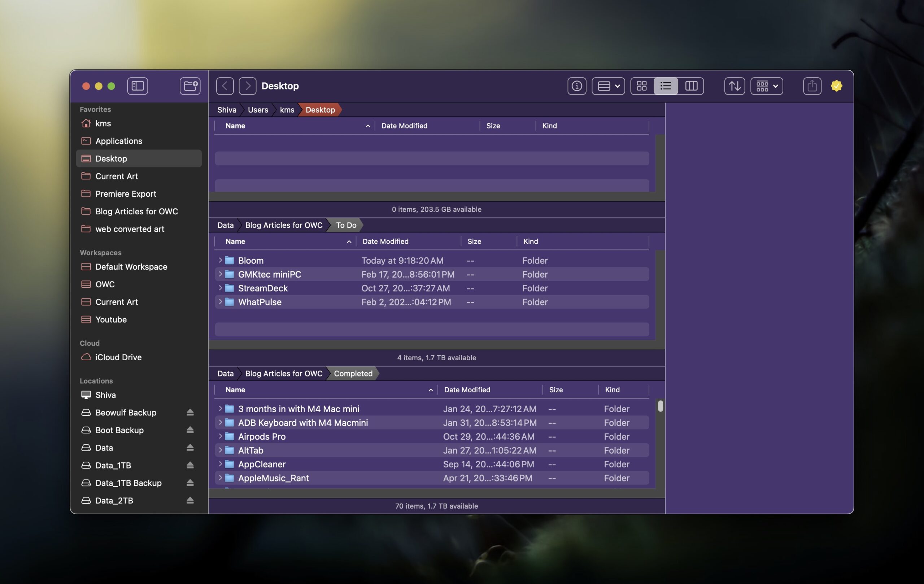Go back with the left arrow
This screenshot has height=584, width=924.
(225, 86)
